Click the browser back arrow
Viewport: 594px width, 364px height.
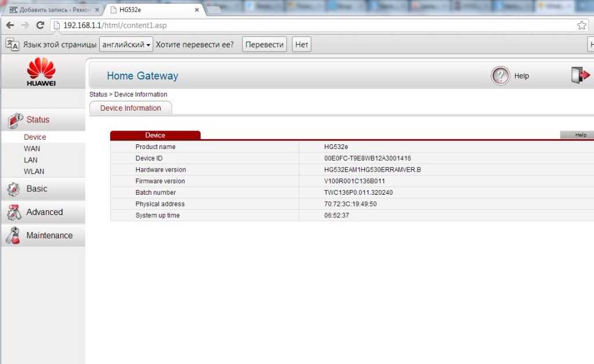[10, 26]
